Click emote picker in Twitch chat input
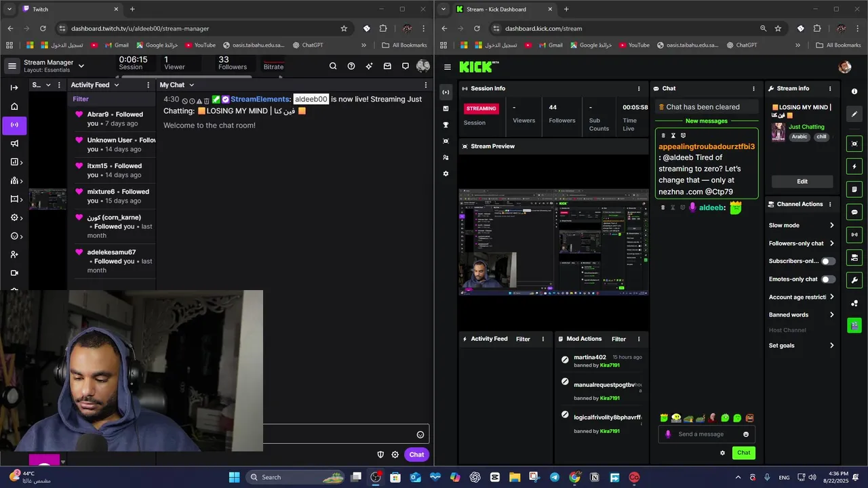Viewport: 868px width, 488px height. click(x=420, y=435)
